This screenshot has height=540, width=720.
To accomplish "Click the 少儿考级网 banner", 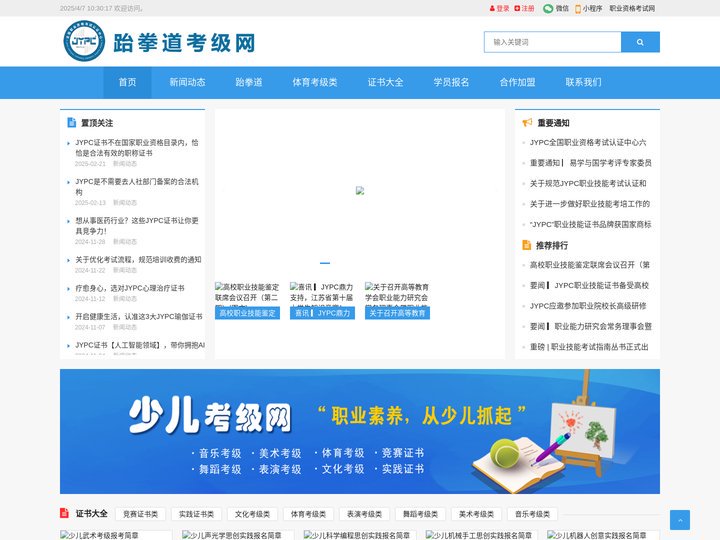I will [x=360, y=432].
